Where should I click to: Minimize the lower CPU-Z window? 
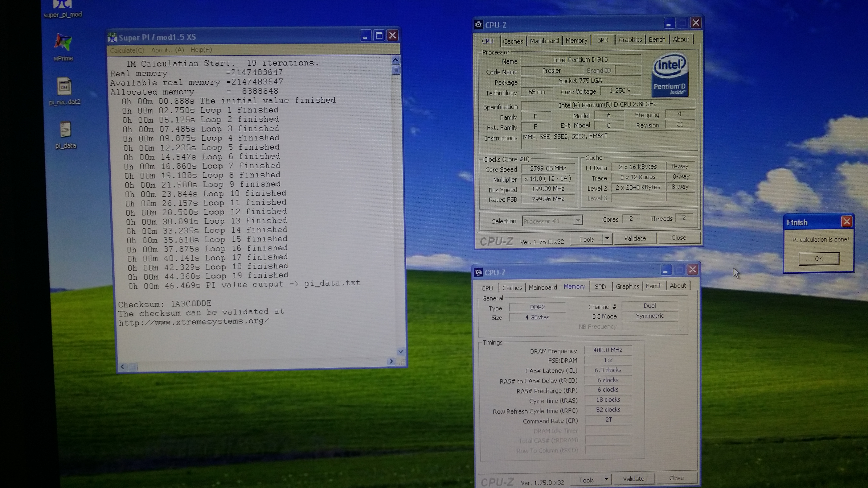coord(666,270)
